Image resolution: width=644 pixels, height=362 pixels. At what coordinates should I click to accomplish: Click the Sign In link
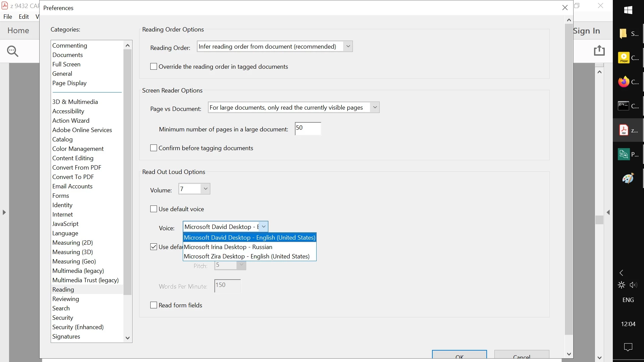[586, 31]
